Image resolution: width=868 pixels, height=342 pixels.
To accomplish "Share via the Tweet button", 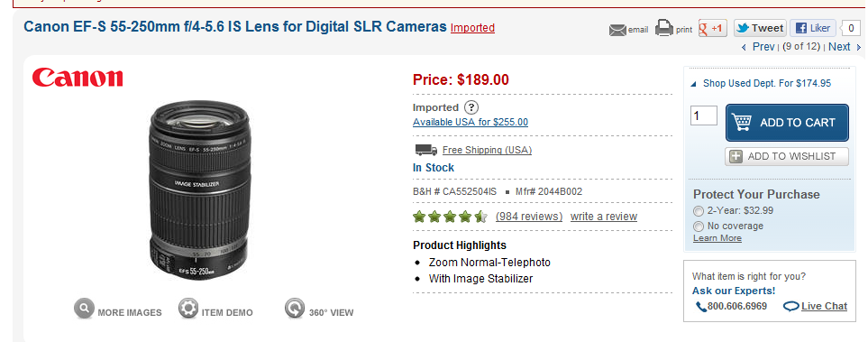I will coord(760,28).
